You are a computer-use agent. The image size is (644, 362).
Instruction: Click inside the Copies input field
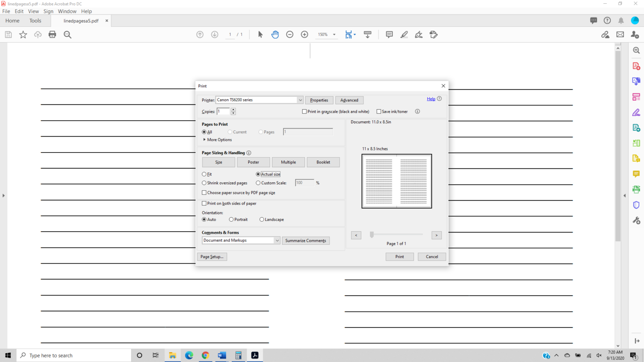pyautogui.click(x=223, y=111)
